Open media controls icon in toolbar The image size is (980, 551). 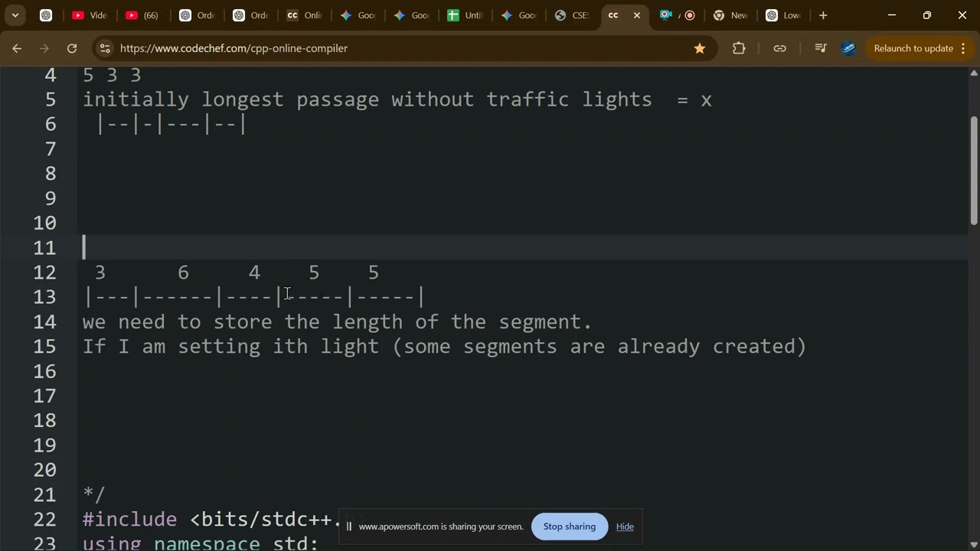820,48
